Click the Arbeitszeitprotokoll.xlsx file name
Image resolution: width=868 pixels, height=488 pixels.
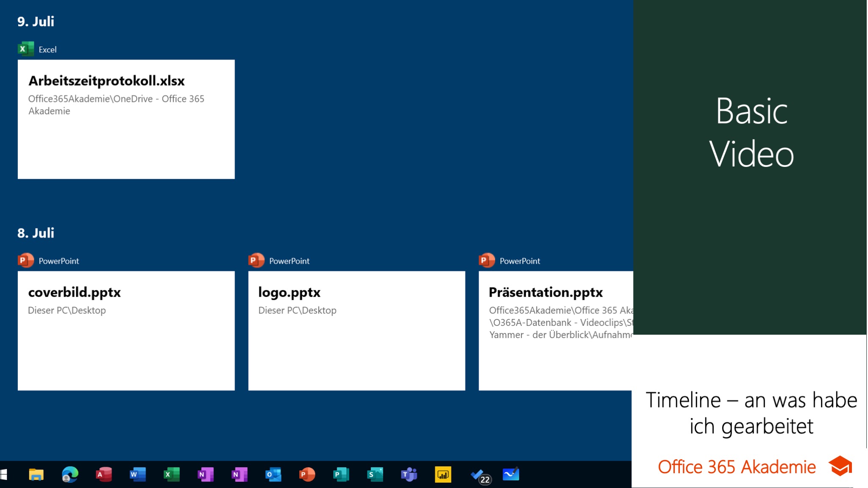coord(107,80)
